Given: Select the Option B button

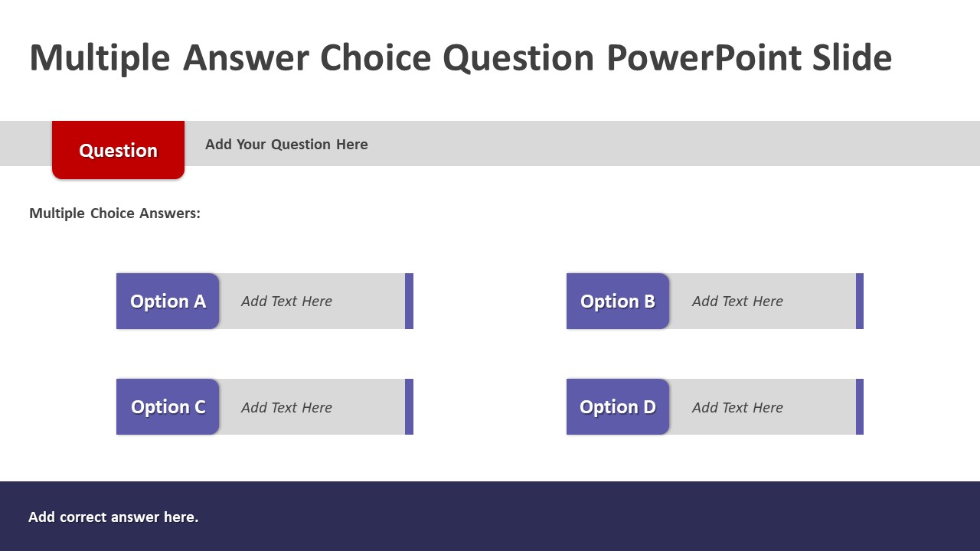Looking at the screenshot, I should point(618,301).
